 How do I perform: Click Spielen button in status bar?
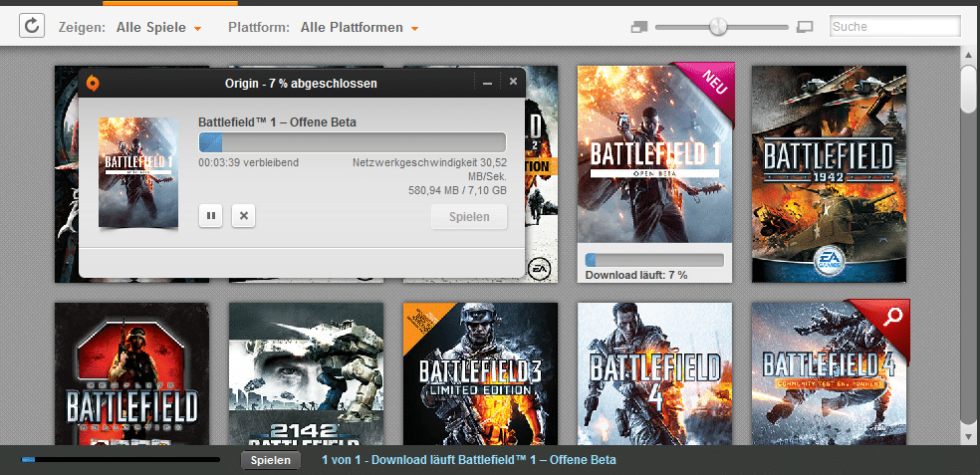270,460
